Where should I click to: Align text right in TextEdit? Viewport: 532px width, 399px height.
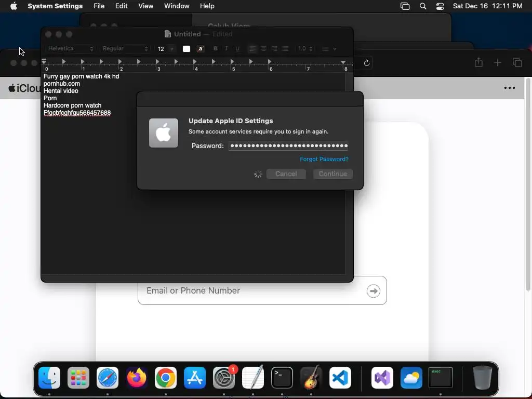274,49
